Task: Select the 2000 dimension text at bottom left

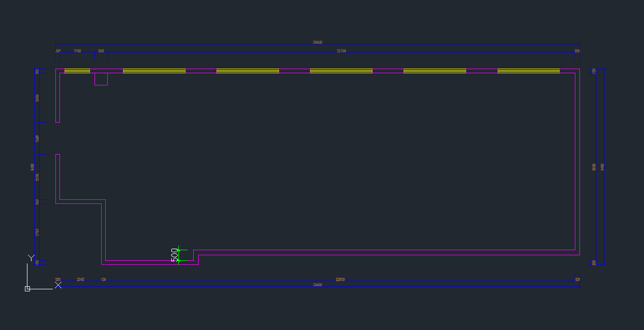Action: click(x=80, y=279)
